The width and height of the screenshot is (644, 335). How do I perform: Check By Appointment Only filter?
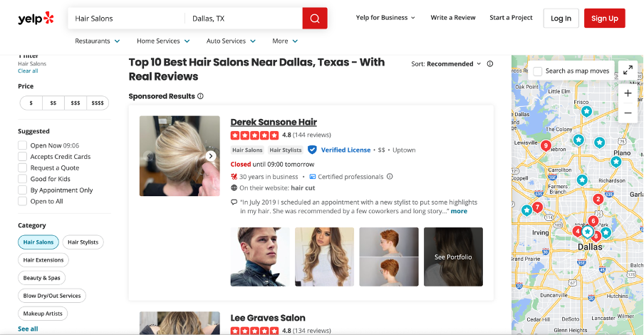(x=22, y=190)
